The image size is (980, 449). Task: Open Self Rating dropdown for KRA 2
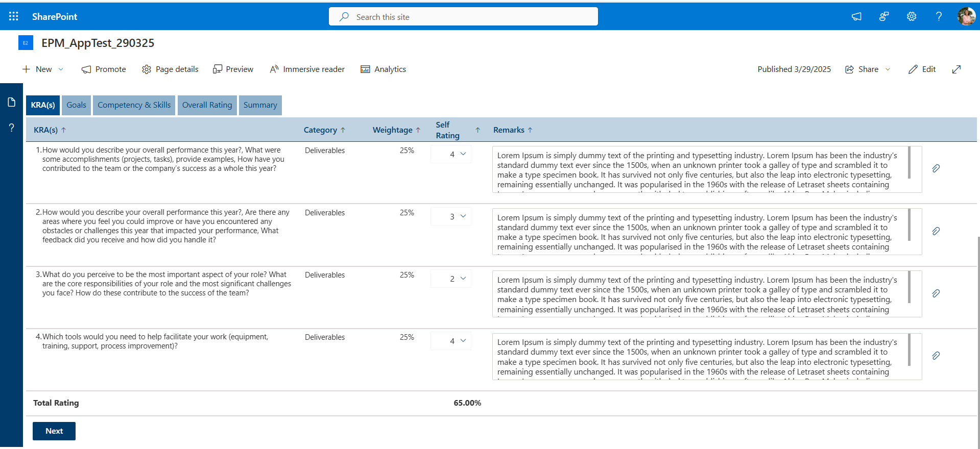click(x=451, y=216)
